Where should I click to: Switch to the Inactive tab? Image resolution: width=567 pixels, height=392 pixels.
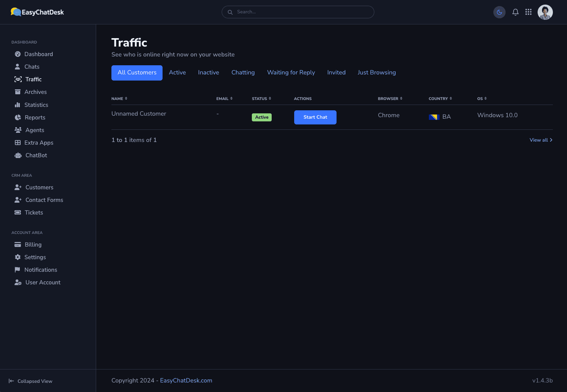209,73
